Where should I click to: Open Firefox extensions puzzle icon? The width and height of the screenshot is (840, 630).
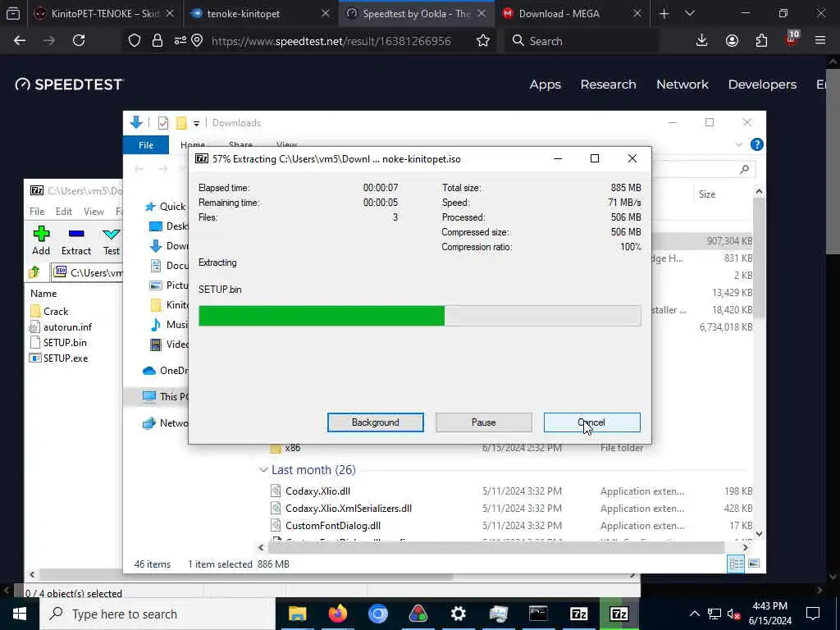tap(761, 40)
